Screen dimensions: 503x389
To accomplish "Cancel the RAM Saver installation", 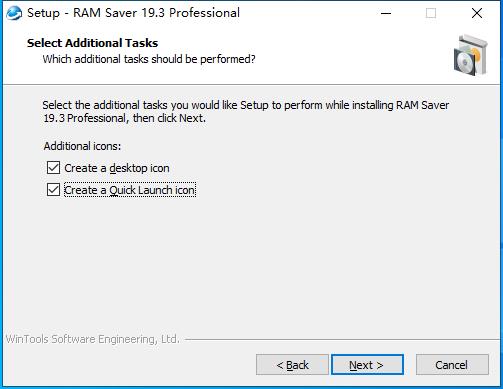I will pyautogui.click(x=452, y=365).
